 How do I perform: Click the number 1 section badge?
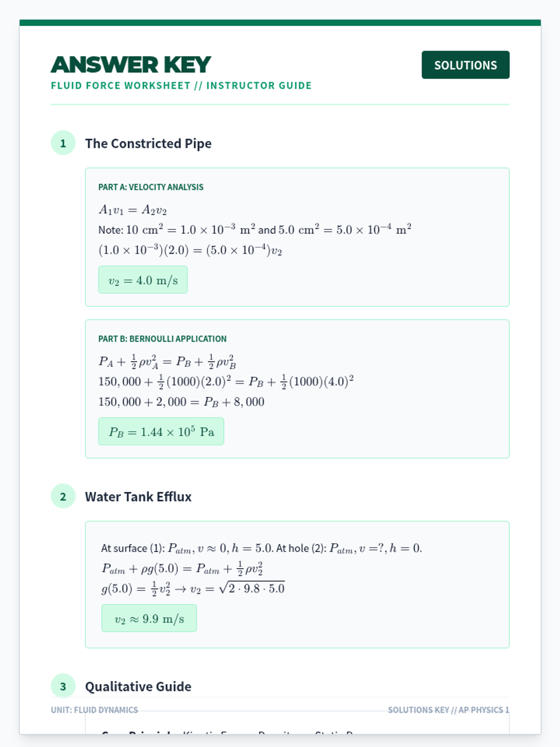click(63, 143)
